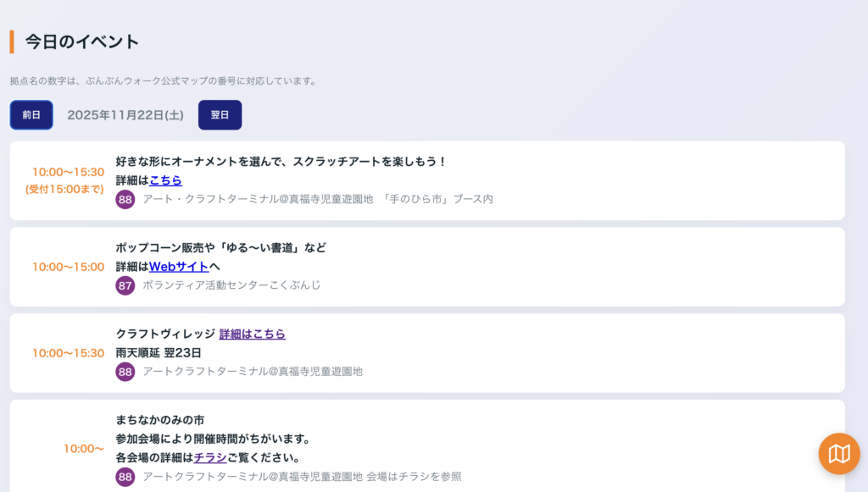Go to the previous day with 前日
868x492 pixels.
coord(31,115)
